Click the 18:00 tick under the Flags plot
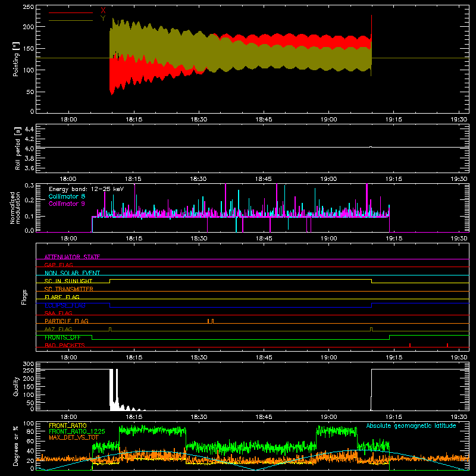Viewport: 476px width, 476px height. 69,358
